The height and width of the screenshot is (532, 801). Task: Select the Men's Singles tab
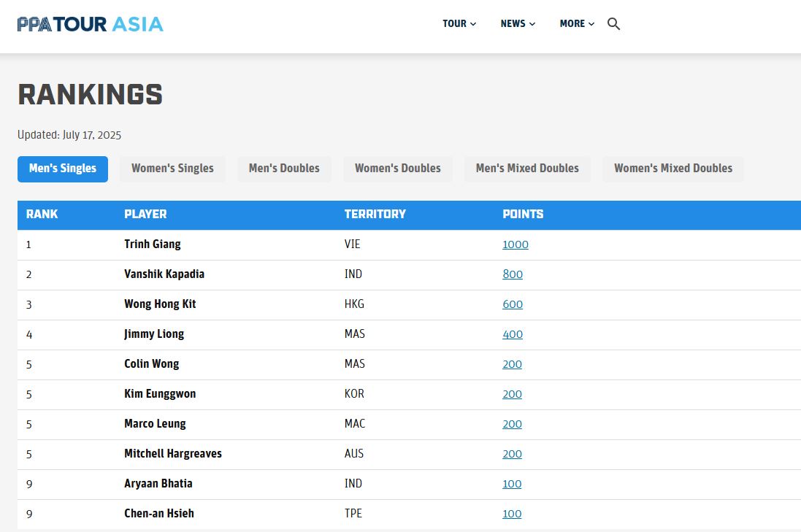(x=63, y=169)
